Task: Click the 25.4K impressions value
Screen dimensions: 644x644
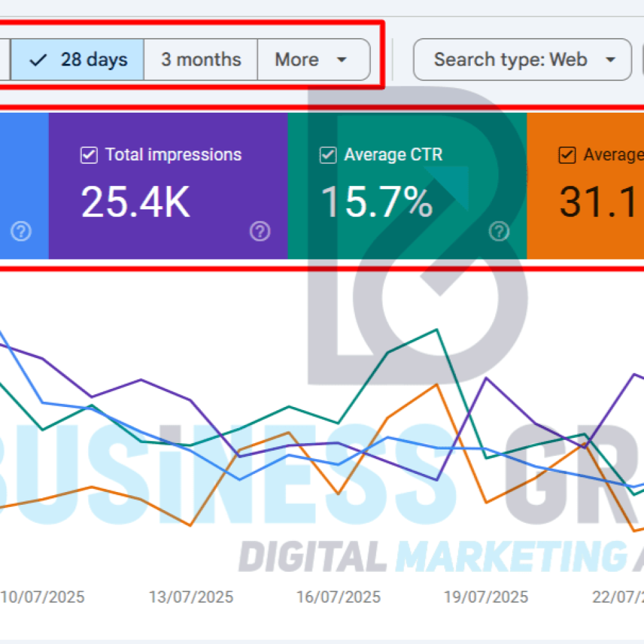Action: coord(135,202)
